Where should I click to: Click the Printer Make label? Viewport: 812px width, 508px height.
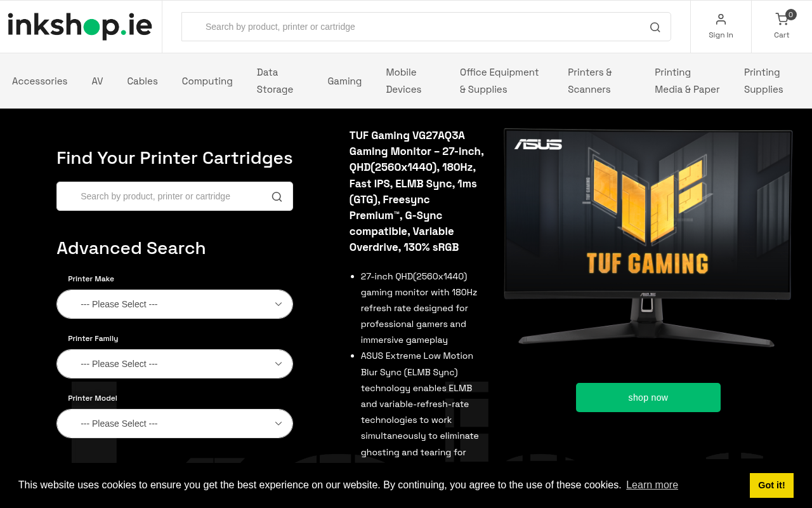pos(91,279)
